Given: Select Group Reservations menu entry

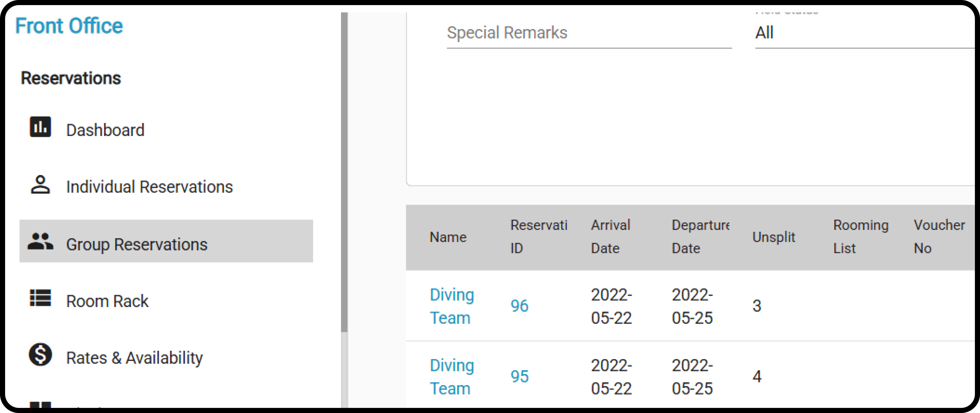Looking at the screenshot, I should pyautogui.click(x=166, y=241).
